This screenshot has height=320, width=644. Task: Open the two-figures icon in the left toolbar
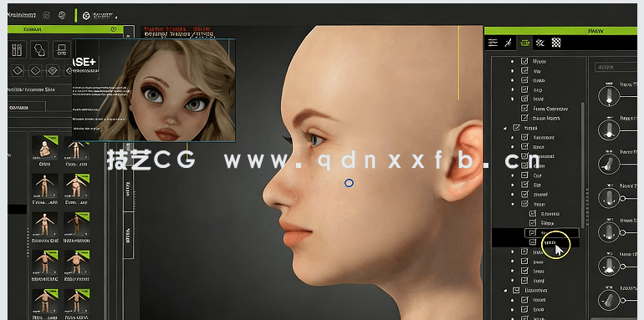point(18,50)
